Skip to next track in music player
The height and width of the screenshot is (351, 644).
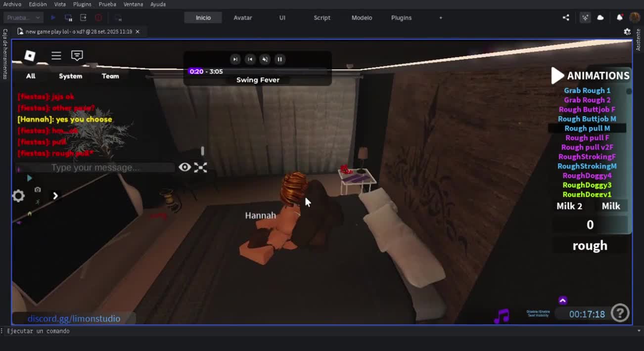tap(235, 59)
